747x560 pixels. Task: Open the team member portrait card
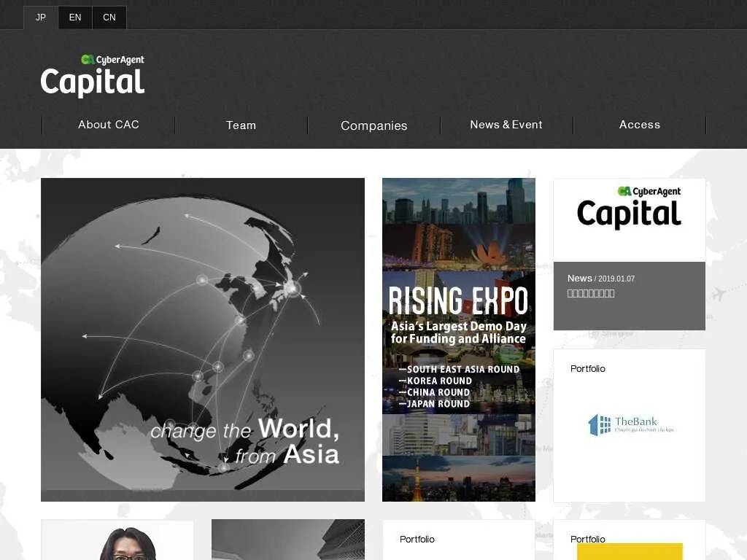(117, 540)
